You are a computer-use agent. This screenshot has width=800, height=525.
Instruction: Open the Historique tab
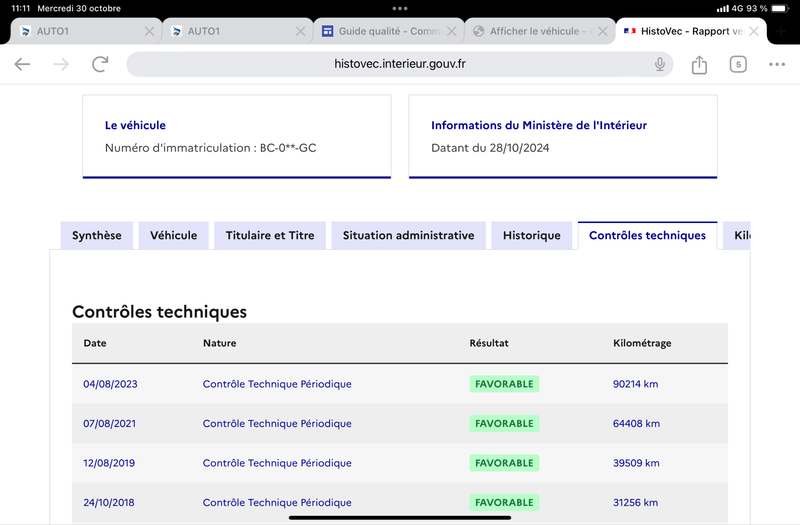[532, 236]
